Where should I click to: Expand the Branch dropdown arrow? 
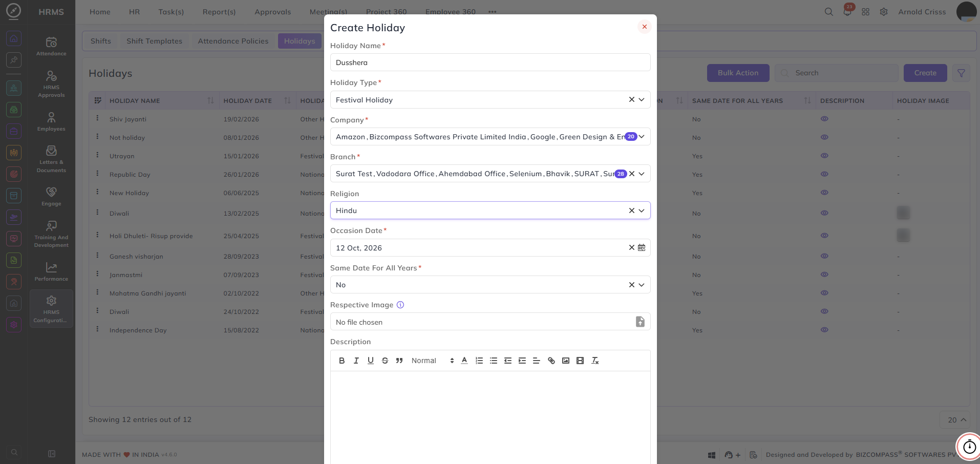[x=642, y=174]
